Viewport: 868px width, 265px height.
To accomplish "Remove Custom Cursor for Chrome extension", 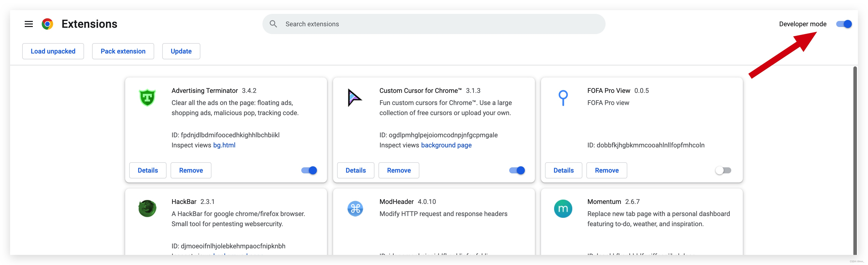I will (x=399, y=170).
